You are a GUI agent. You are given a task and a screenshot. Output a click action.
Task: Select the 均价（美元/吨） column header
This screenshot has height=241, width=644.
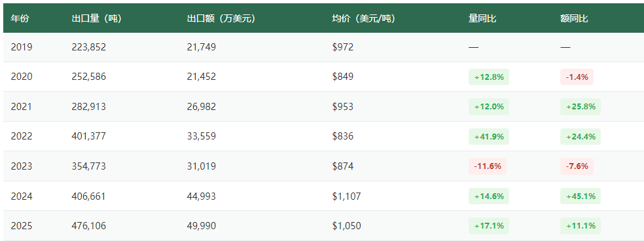pyautogui.click(x=363, y=18)
